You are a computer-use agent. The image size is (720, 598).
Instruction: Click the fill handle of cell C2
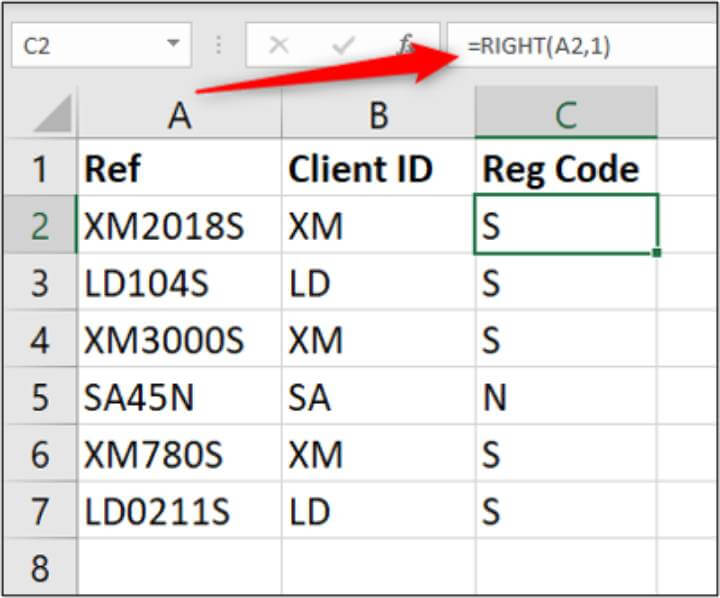[656, 253]
